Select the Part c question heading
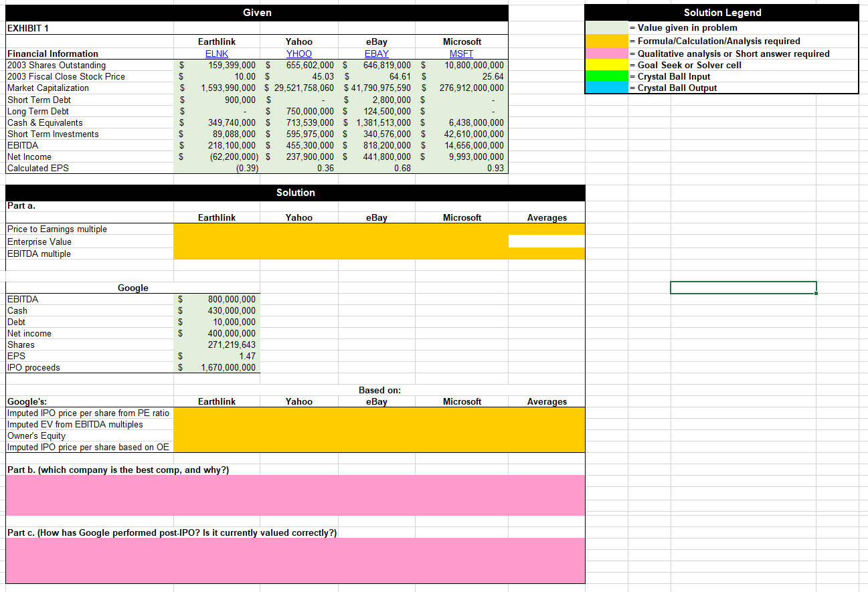This screenshot has width=868, height=592. click(172, 532)
